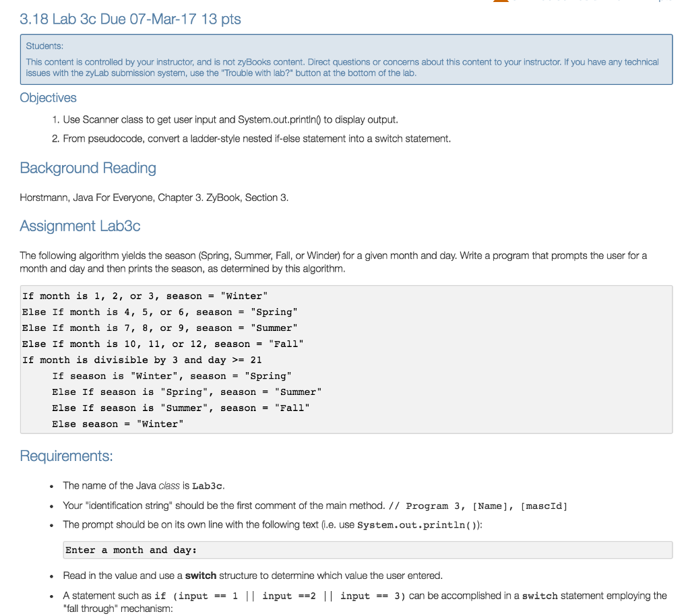Click the code 'if (input == 1 || input ==2 || input == 3)'
The width and height of the screenshot is (690, 616).
click(x=280, y=596)
